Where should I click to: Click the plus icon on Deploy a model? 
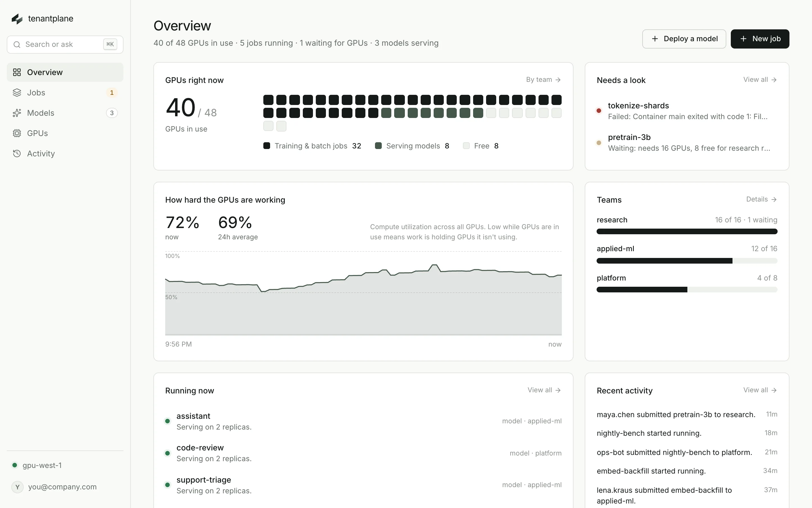pos(655,39)
